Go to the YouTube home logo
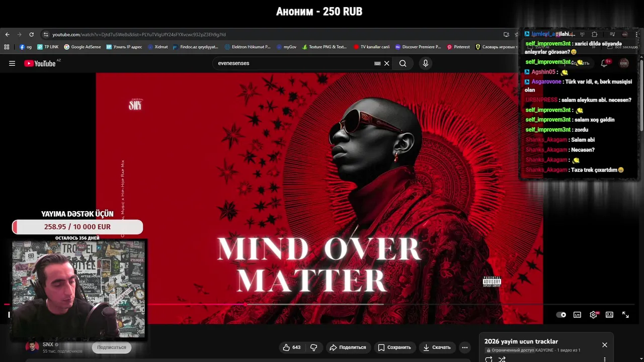644x362 pixels. pos(40,63)
